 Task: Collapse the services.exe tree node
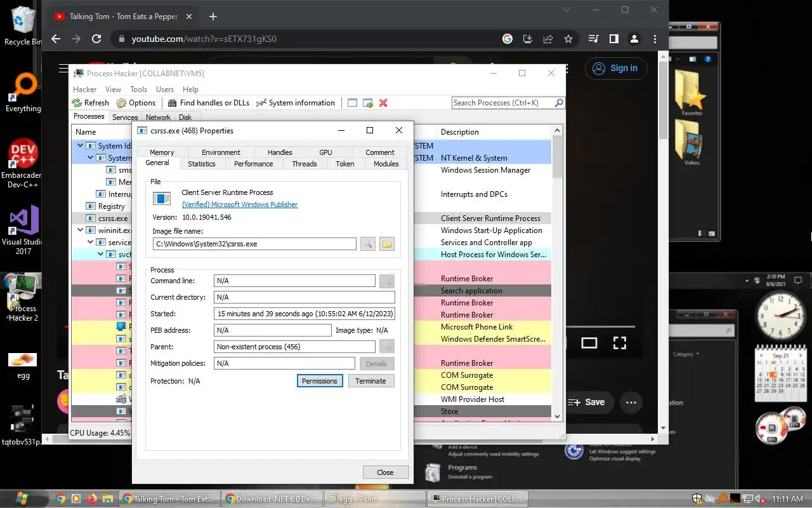(x=90, y=243)
